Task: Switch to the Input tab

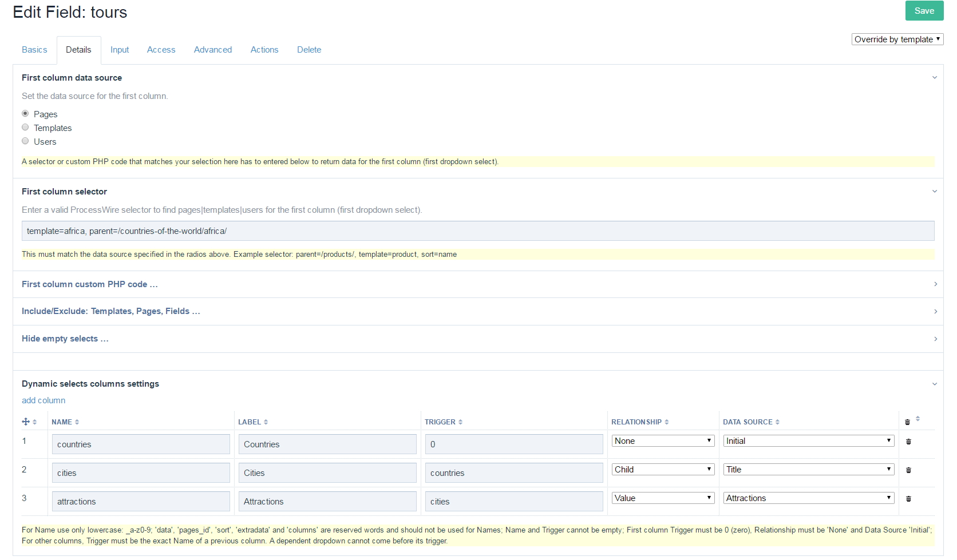Action: pos(120,50)
